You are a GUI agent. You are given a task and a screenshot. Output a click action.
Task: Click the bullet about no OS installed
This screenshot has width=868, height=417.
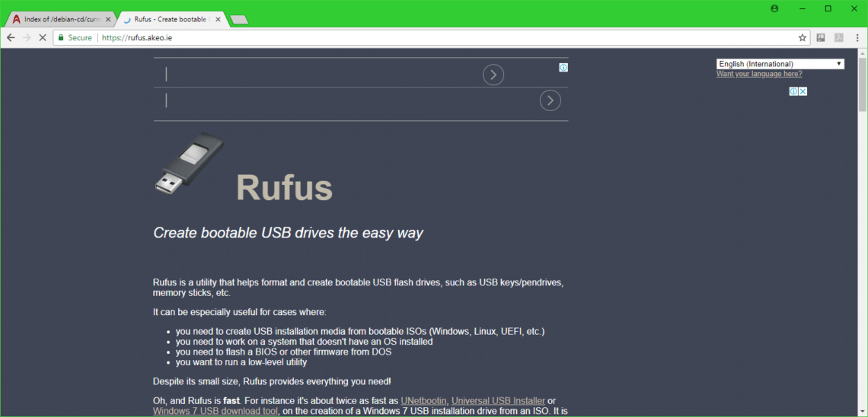(x=305, y=342)
